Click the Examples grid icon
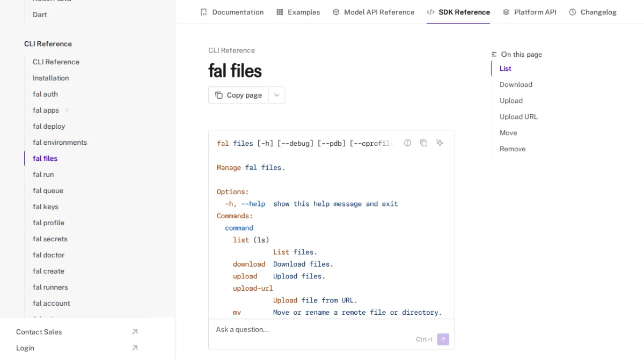This screenshot has width=644, height=362. click(x=280, y=12)
